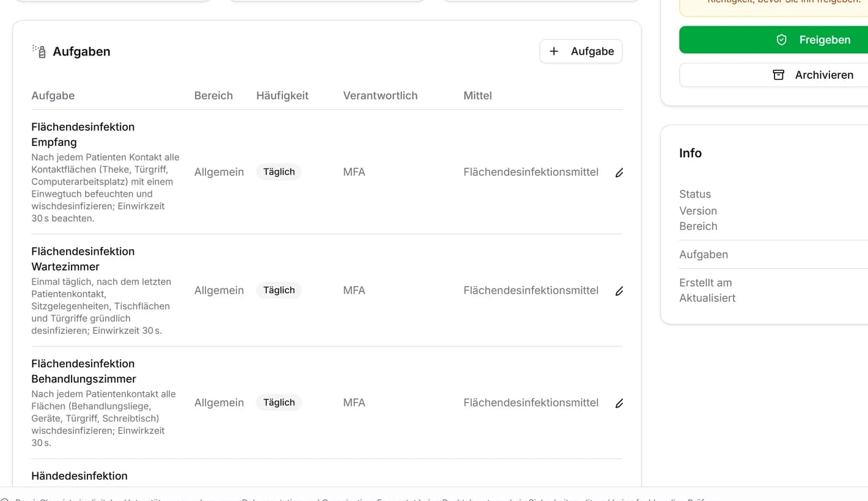Click the Täglich badge in the Behandlungszimmer row

click(x=279, y=403)
